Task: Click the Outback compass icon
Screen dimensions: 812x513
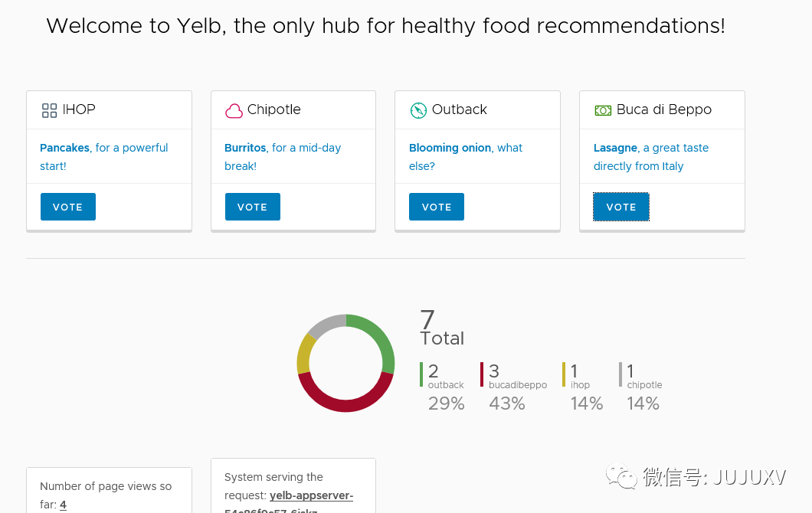Action: click(418, 110)
